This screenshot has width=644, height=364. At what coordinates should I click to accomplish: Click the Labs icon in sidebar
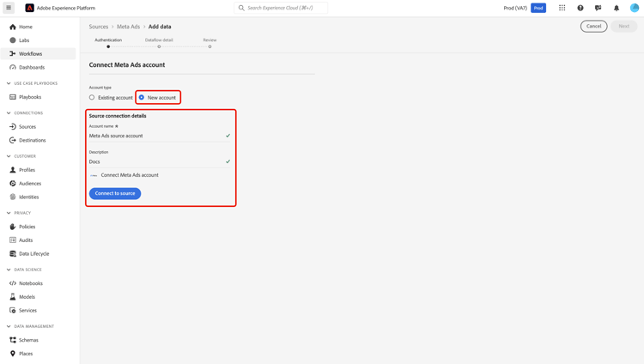point(13,40)
